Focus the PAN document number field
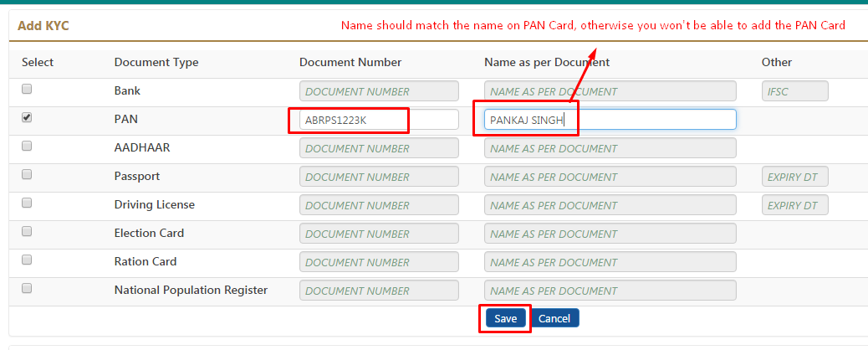 pyautogui.click(x=379, y=120)
